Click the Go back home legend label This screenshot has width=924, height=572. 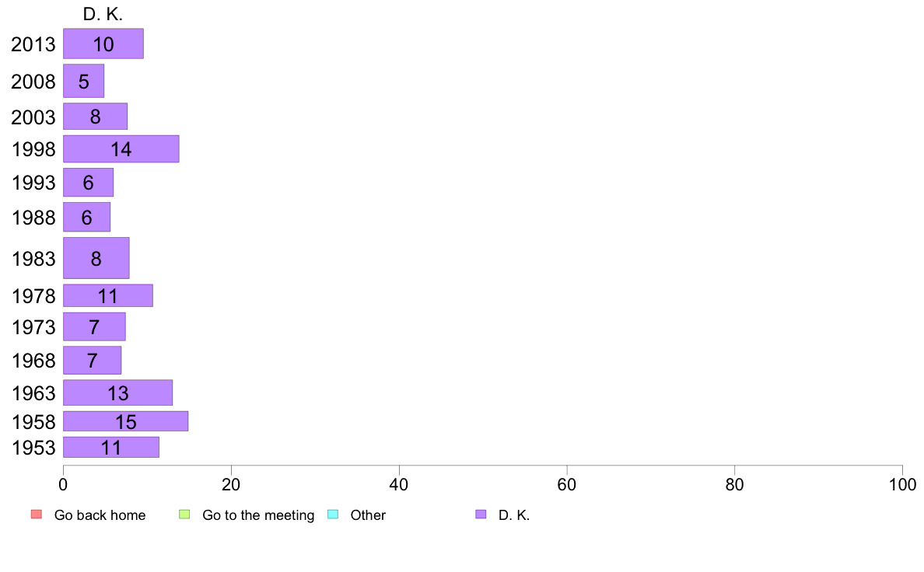100,514
